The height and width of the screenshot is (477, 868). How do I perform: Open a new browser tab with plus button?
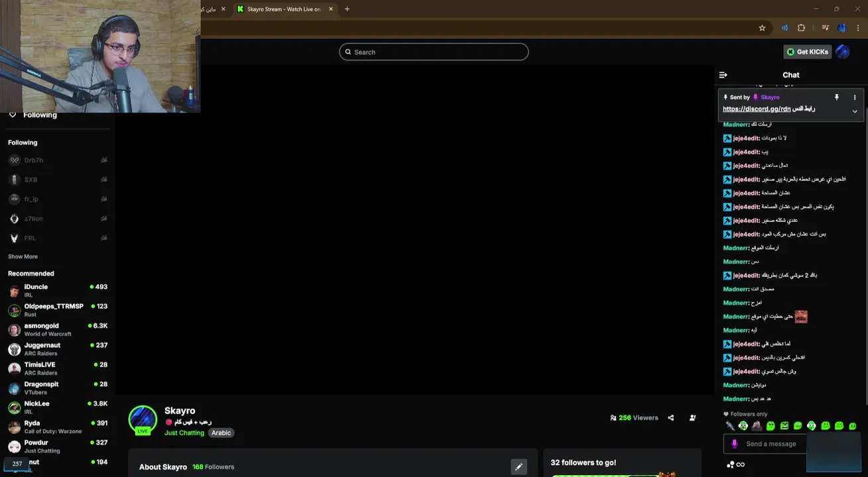tap(347, 9)
